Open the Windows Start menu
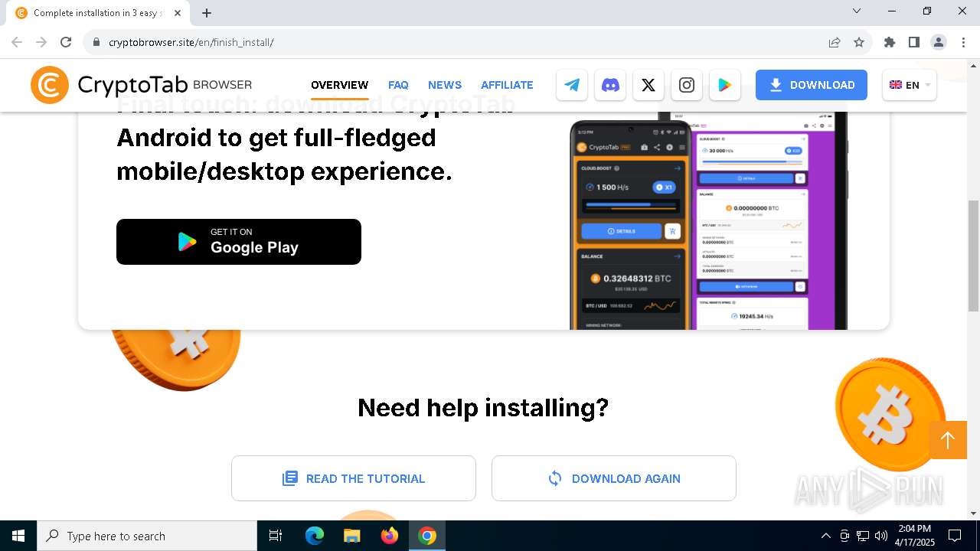The image size is (980, 551). pyautogui.click(x=18, y=536)
